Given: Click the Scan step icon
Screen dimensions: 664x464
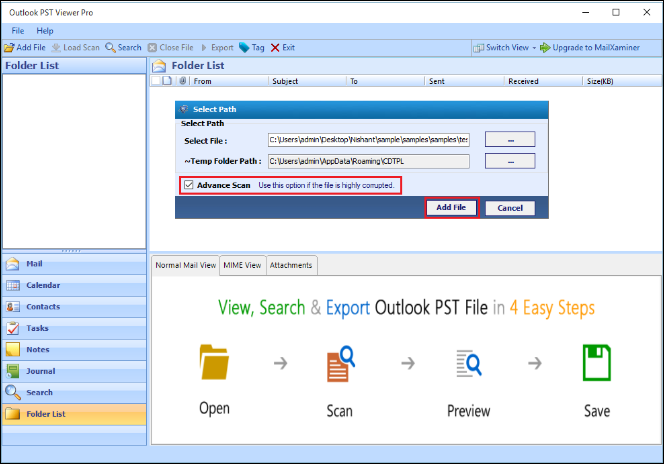Looking at the screenshot, I should pos(340,364).
